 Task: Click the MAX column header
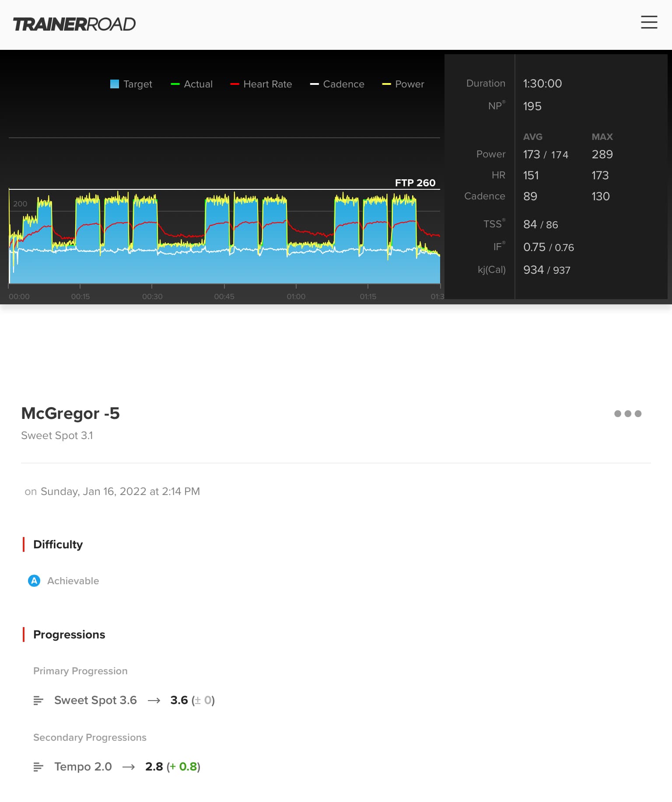(x=602, y=137)
